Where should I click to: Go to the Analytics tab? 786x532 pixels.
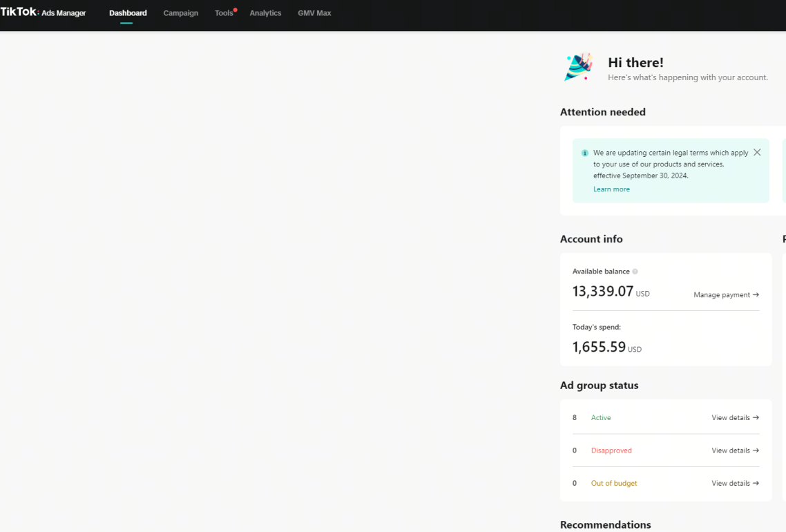pos(265,13)
